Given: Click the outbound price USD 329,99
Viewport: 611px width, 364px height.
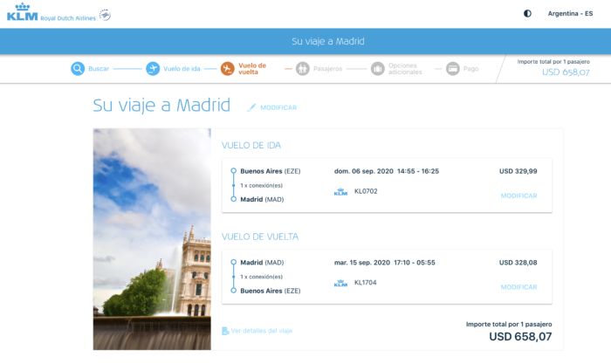Looking at the screenshot, I should point(518,171).
